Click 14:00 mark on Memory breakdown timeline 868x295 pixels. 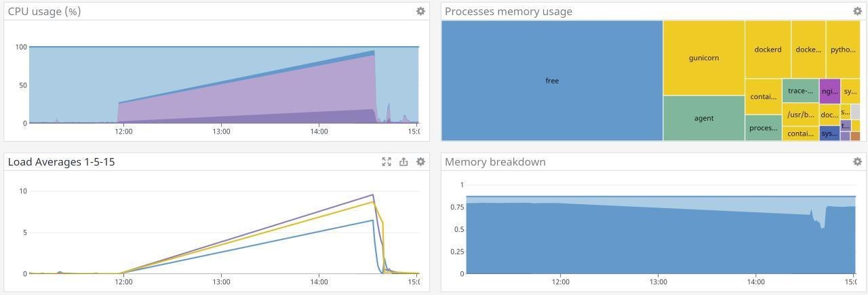click(755, 282)
